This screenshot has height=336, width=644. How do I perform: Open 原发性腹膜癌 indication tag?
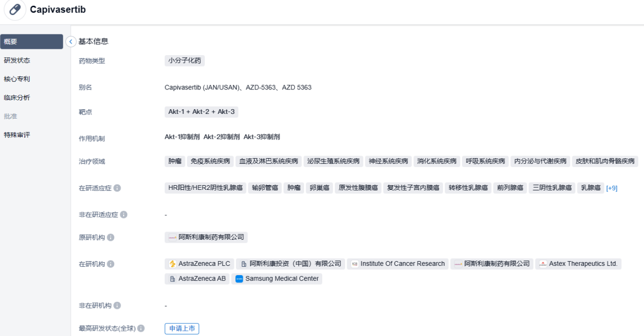coord(358,188)
